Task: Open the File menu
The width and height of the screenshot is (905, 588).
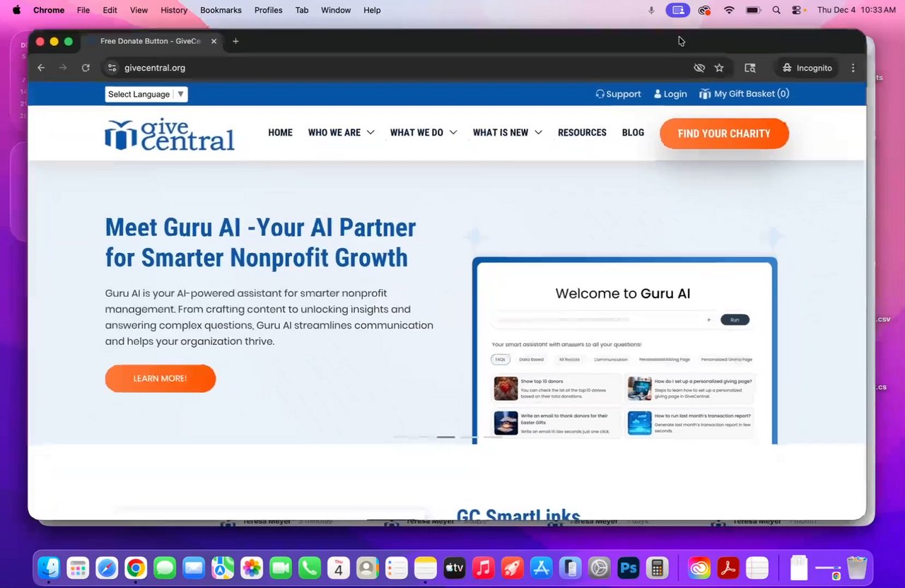Action: [83, 10]
